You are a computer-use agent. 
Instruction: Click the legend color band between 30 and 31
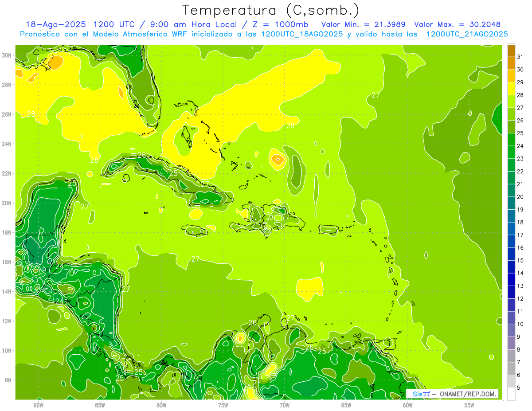coord(511,63)
